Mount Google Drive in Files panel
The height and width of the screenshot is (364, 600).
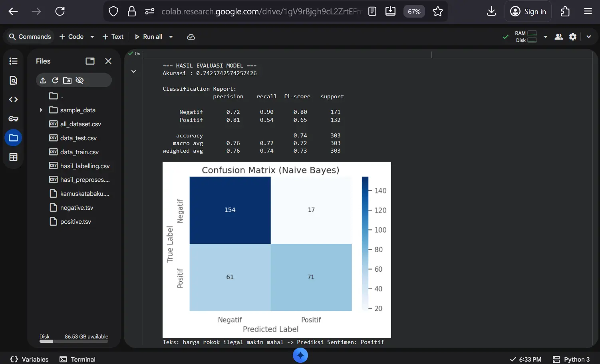[x=67, y=80]
